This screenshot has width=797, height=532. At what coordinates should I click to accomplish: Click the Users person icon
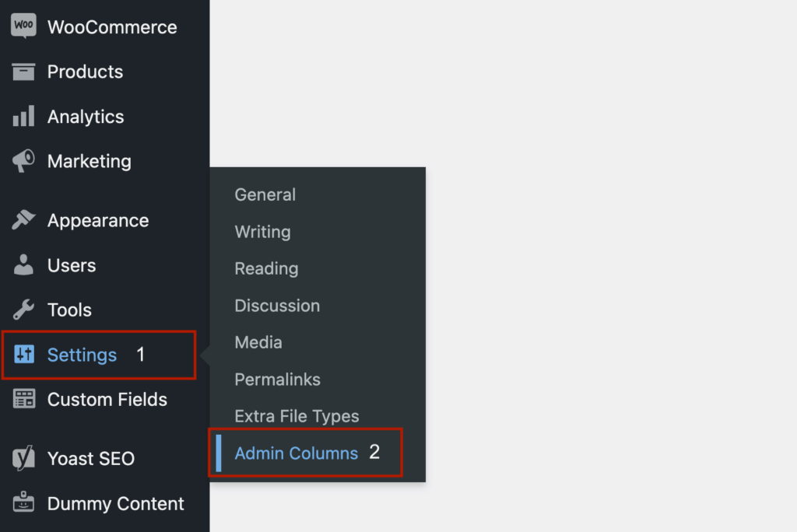[x=23, y=265]
